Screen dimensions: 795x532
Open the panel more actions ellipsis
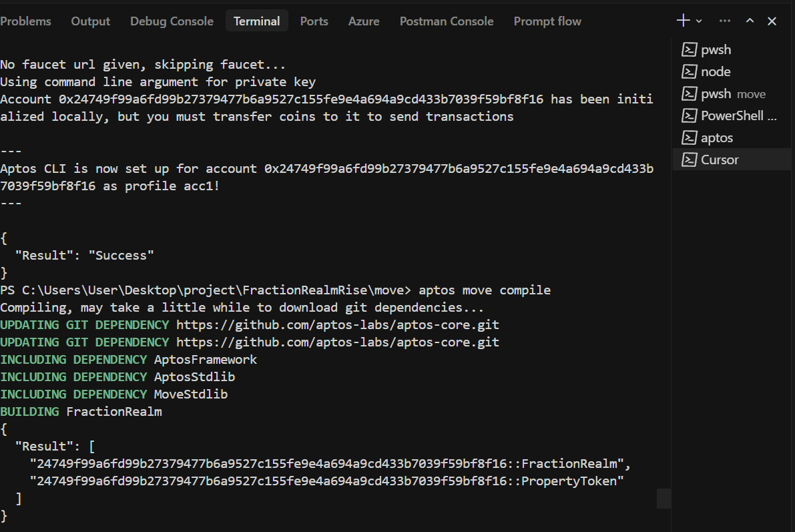(x=724, y=21)
